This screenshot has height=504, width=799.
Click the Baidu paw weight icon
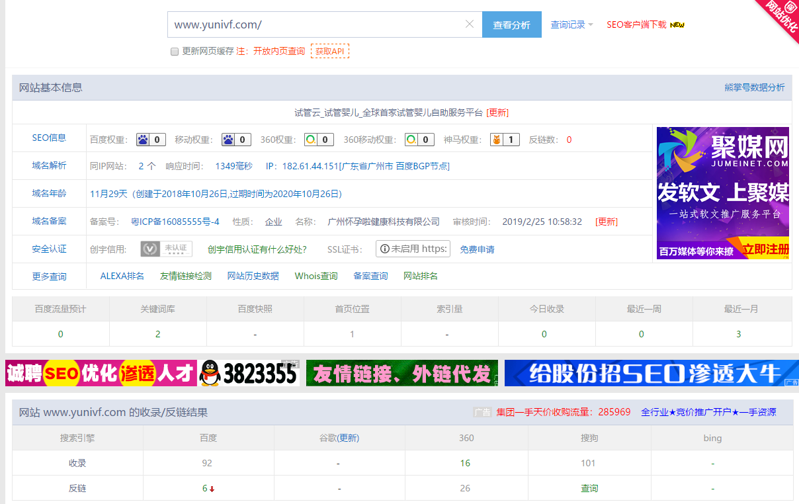coord(143,140)
